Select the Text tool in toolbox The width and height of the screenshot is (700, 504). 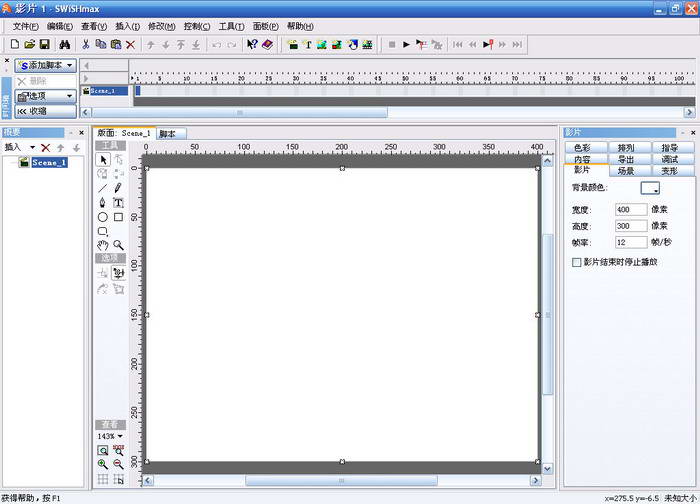point(118,202)
